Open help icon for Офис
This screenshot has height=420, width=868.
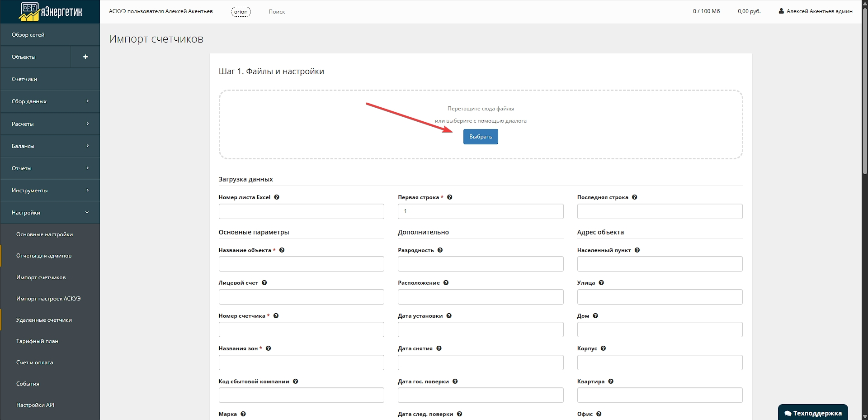pyautogui.click(x=599, y=414)
